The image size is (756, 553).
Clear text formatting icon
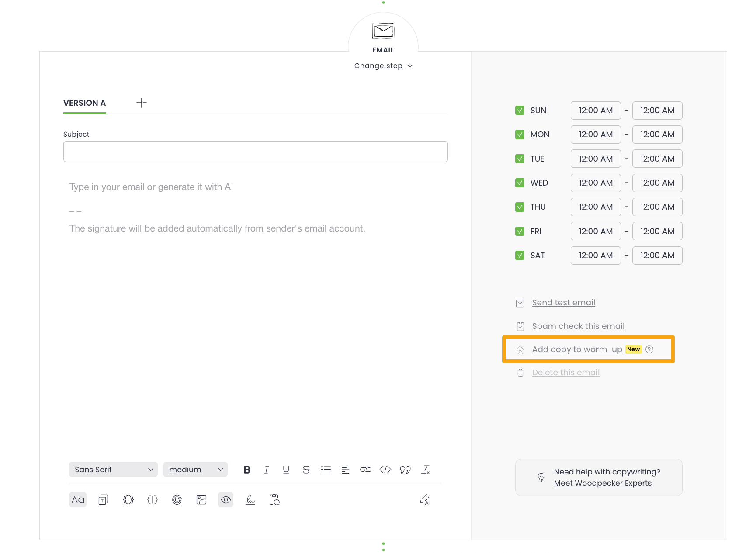[x=425, y=470]
